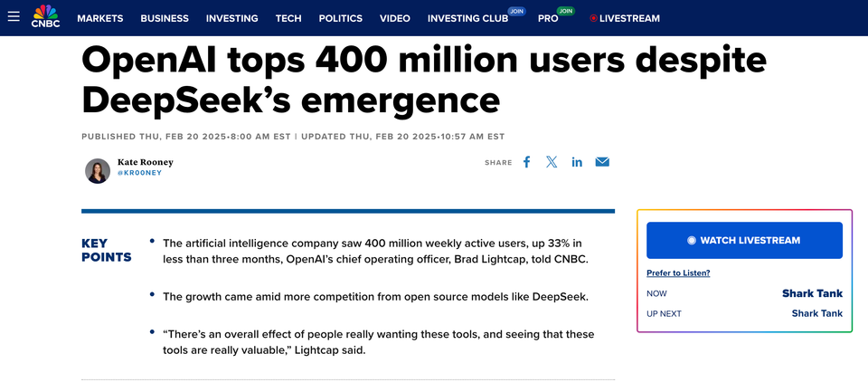Image resolution: width=868 pixels, height=392 pixels.
Task: Click the red live dot beside Livestream
Action: [593, 18]
